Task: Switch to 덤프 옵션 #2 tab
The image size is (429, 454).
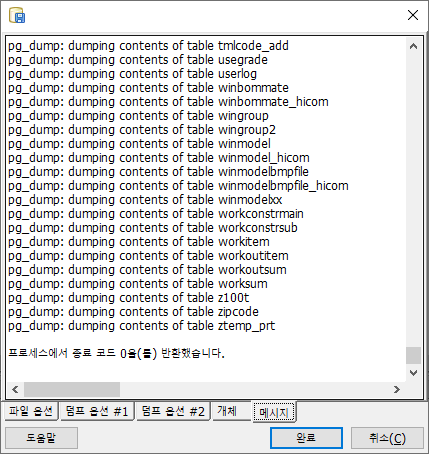Action: 173,411
